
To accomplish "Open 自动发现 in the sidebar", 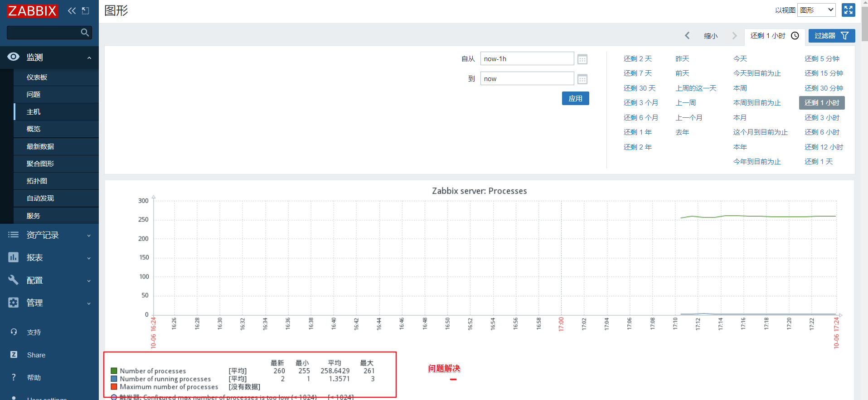I will click(56, 198).
